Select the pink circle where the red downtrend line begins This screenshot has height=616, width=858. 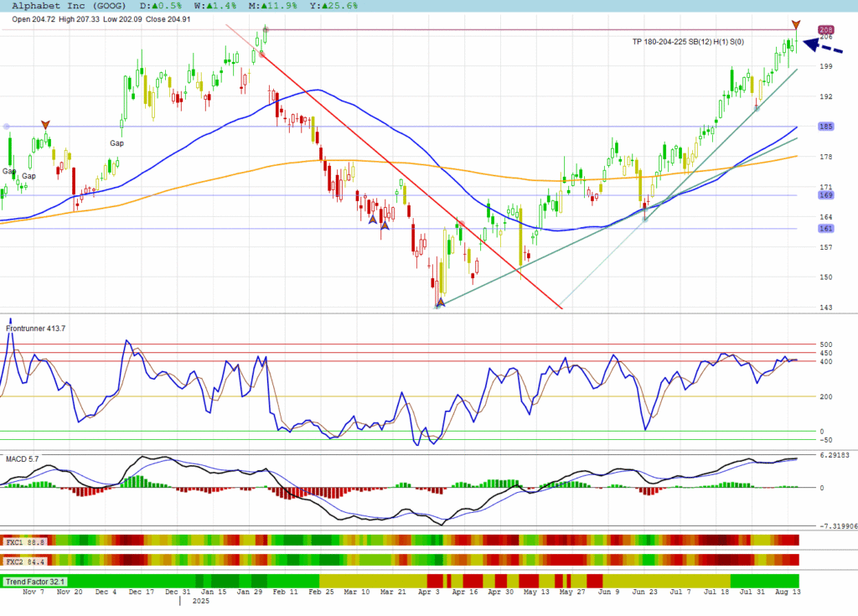[x=262, y=54]
